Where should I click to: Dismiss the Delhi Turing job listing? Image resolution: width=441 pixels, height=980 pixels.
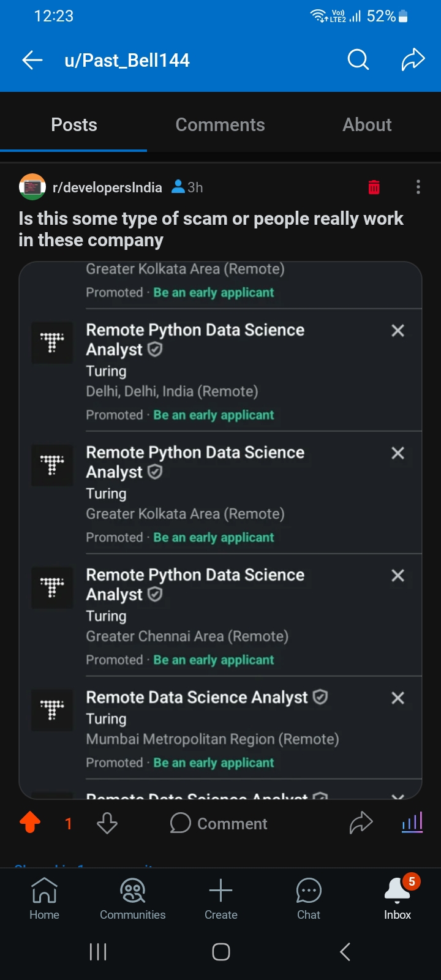(398, 331)
